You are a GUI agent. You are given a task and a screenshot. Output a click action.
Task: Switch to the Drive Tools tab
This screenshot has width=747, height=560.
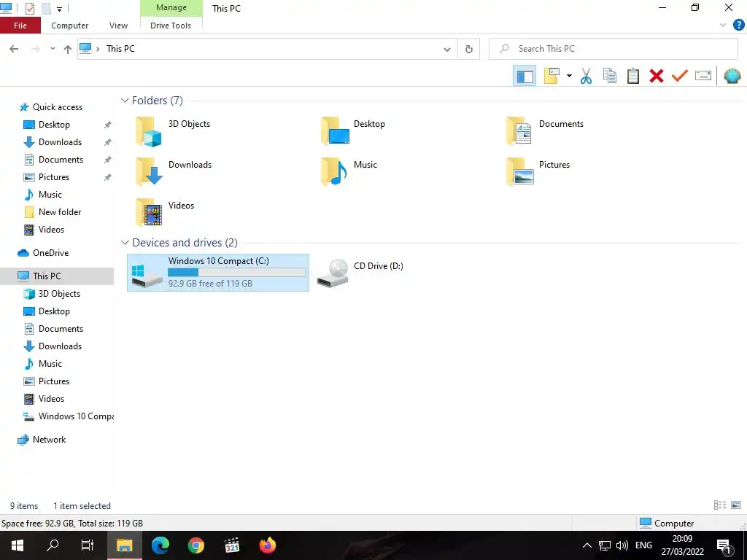click(x=171, y=26)
